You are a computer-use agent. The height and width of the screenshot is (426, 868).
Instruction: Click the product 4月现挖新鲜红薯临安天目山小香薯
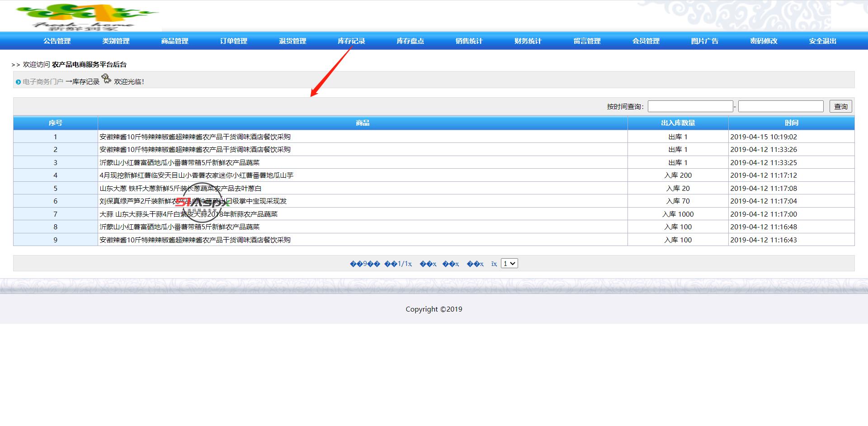pyautogui.click(x=197, y=175)
